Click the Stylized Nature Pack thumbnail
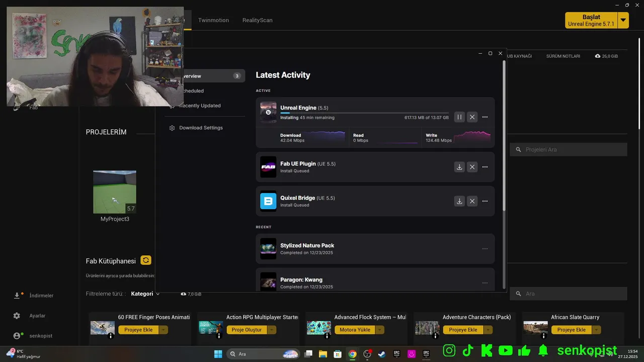The height and width of the screenshot is (362, 644). (x=268, y=249)
